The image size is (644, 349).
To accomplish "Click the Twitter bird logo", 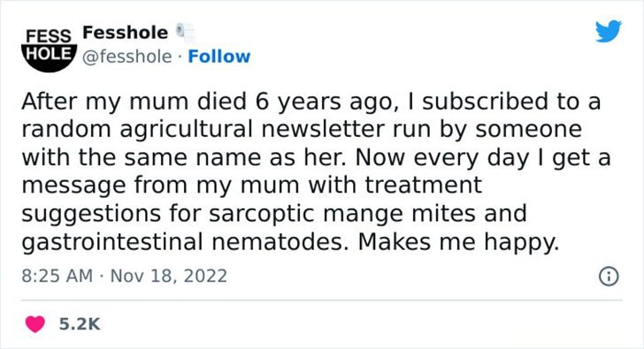I will click(609, 31).
